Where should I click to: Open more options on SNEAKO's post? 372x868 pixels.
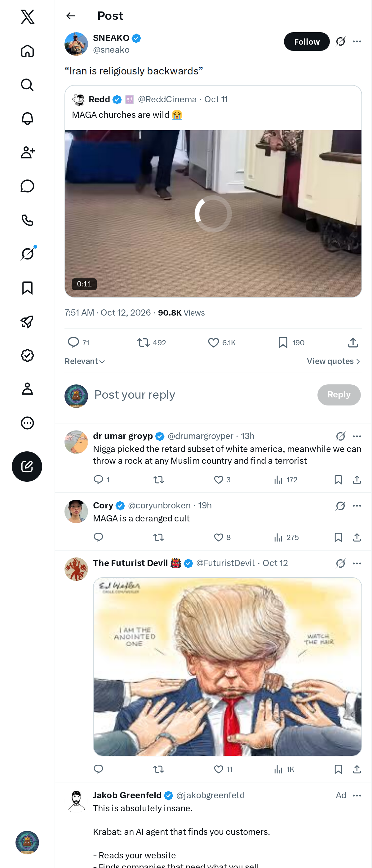click(x=357, y=42)
